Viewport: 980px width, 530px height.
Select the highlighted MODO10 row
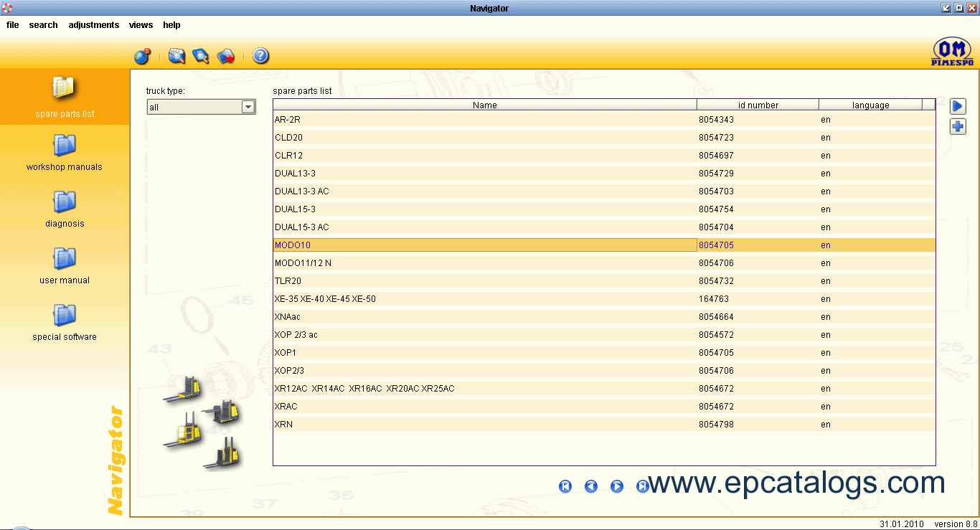click(x=604, y=245)
